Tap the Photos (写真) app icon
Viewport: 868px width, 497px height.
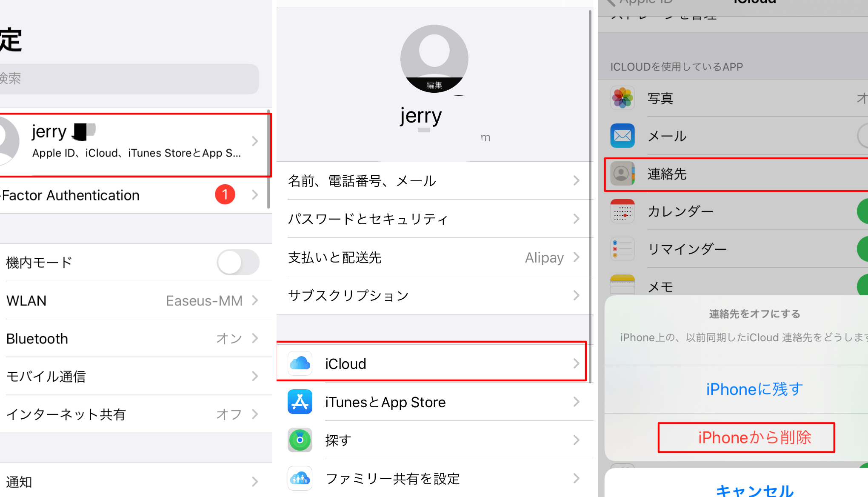[622, 98]
